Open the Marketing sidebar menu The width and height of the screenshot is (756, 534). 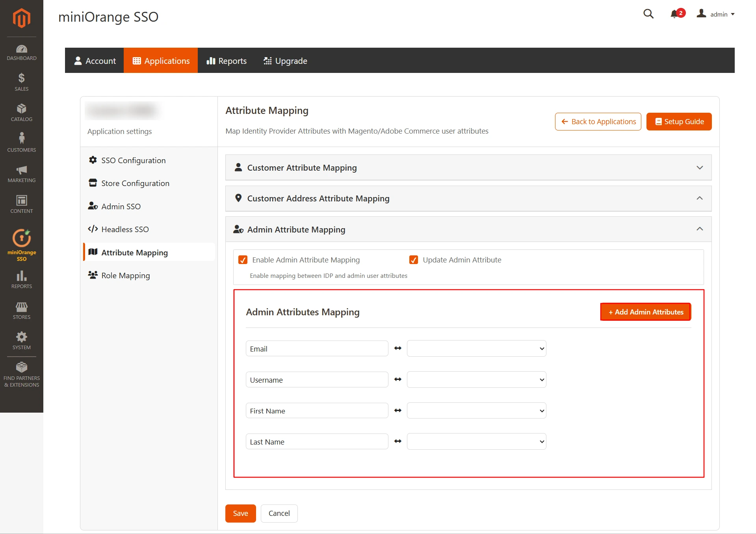pos(22,173)
